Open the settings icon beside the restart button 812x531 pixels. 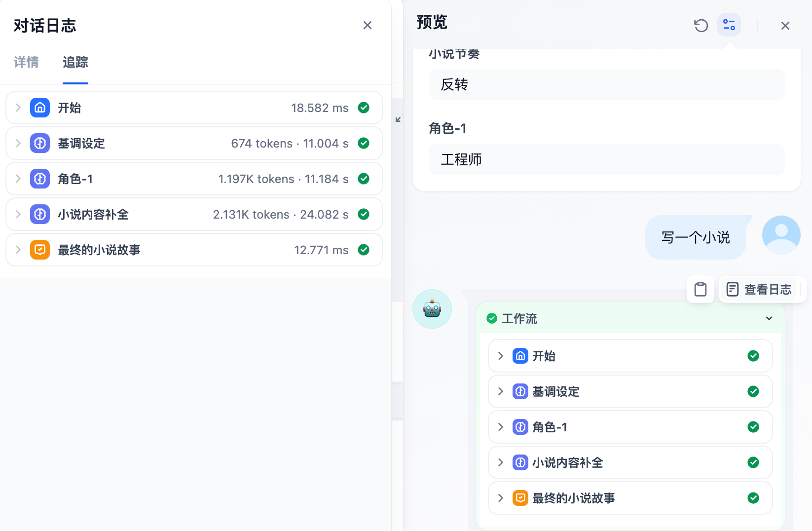729,24
